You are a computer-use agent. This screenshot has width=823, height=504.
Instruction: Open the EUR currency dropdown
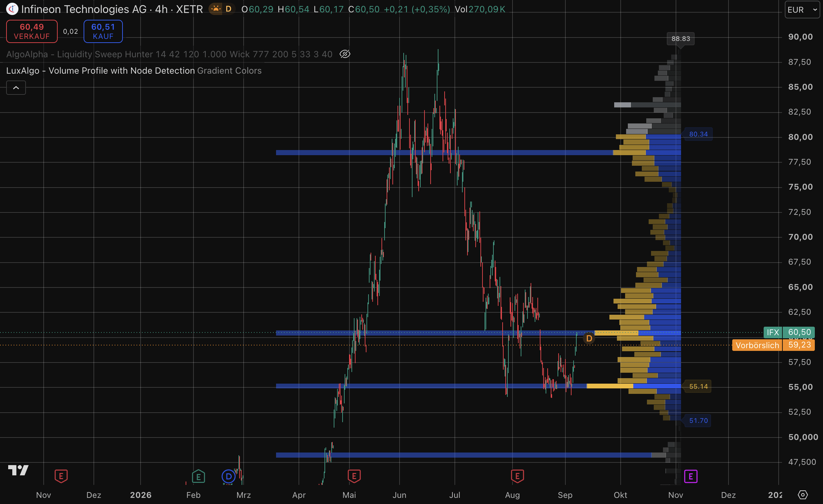pyautogui.click(x=802, y=10)
